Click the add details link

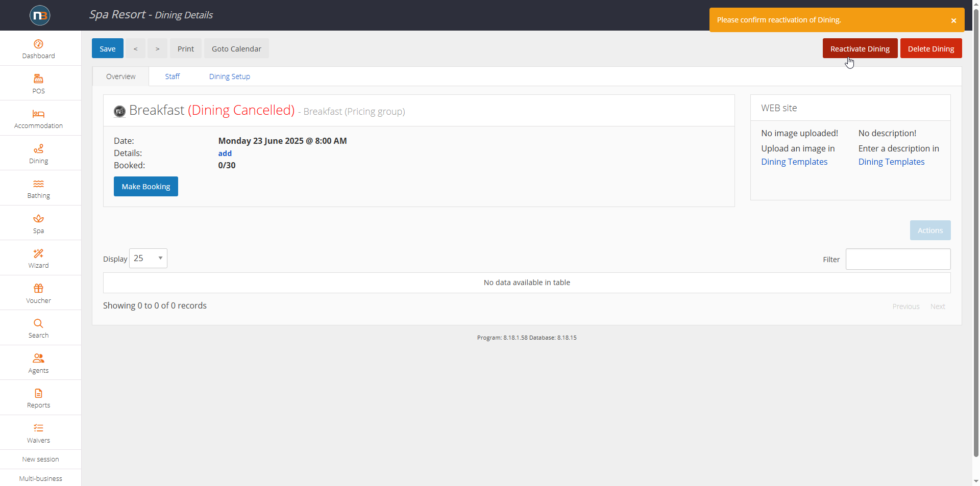point(225,153)
